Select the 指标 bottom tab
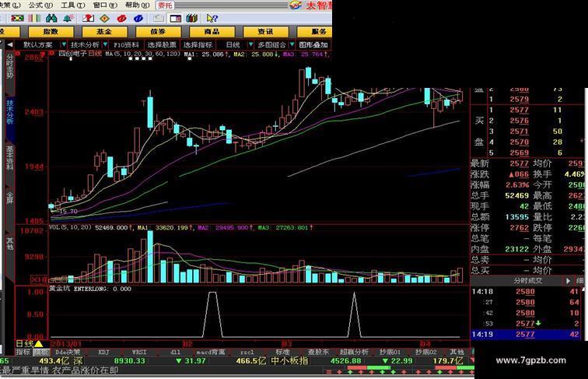588x379 pixels. point(23,352)
